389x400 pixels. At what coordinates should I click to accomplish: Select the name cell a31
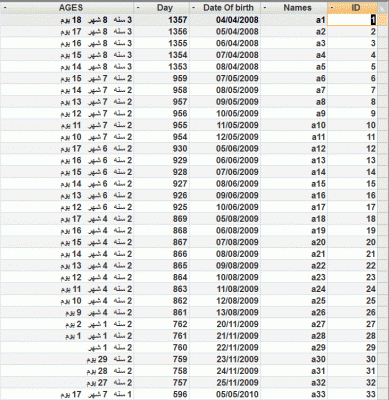point(294,371)
